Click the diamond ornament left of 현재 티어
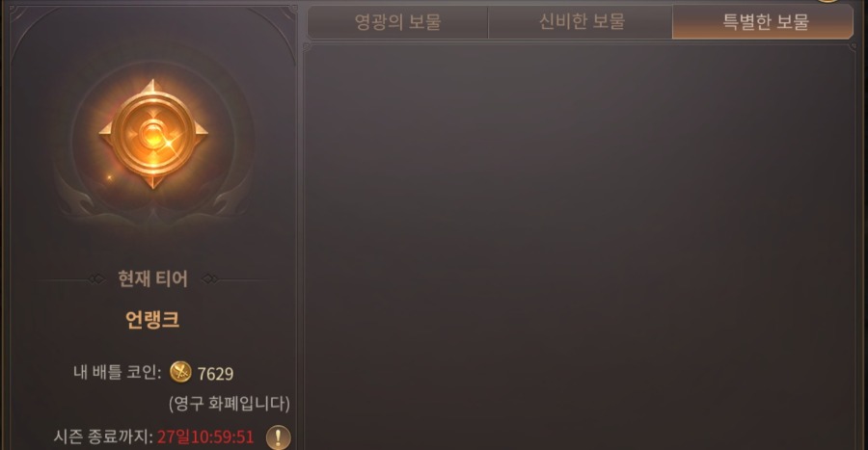The image size is (868, 450). pyautogui.click(x=96, y=279)
